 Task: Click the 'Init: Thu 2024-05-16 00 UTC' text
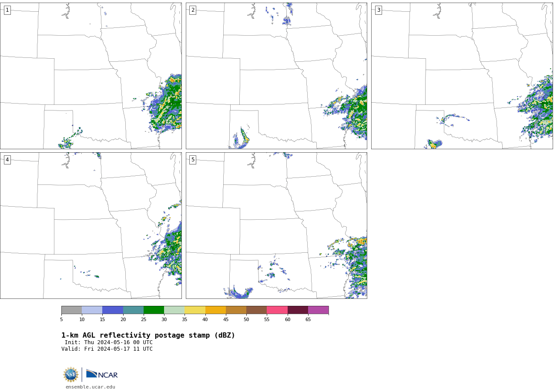109,342
